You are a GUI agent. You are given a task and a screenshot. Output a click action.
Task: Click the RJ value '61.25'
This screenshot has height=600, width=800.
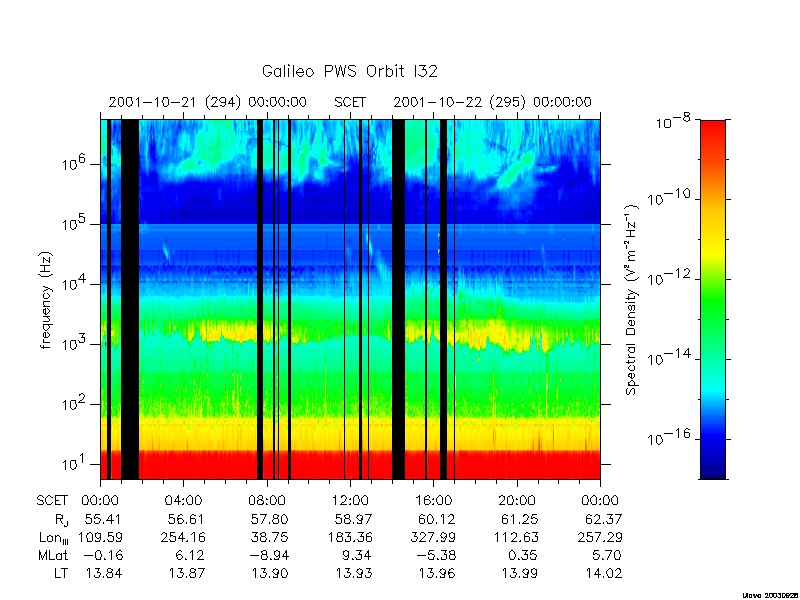[520, 519]
